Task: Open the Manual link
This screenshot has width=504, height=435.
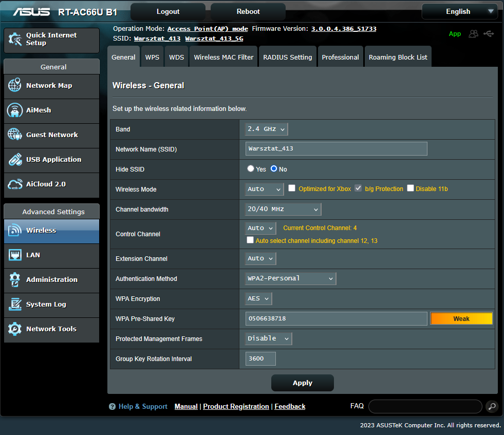Action: coord(186,406)
